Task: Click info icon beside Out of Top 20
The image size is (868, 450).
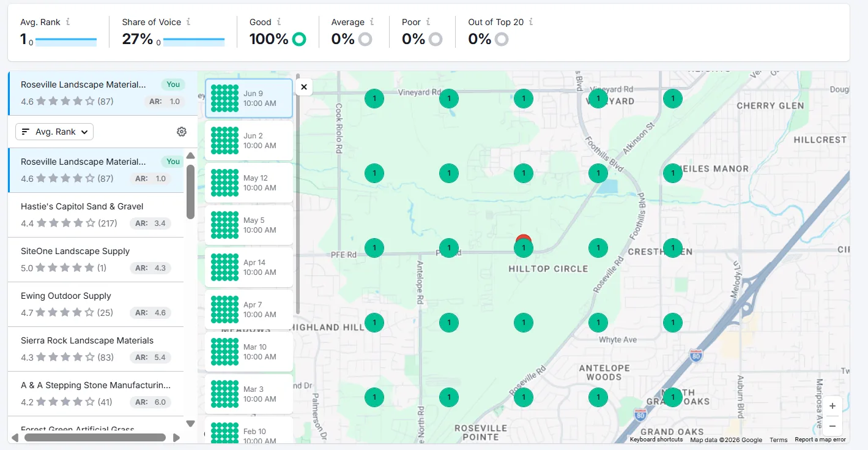Action: [x=531, y=22]
